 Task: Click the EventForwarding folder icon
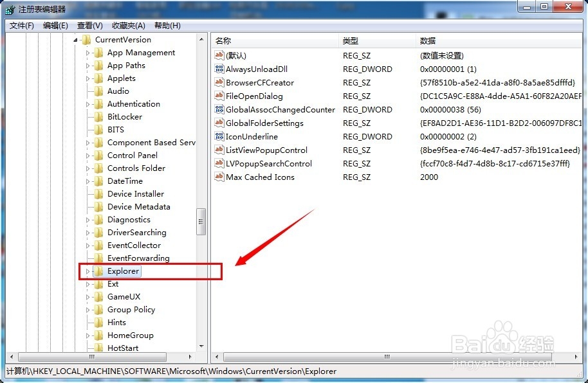click(x=98, y=258)
